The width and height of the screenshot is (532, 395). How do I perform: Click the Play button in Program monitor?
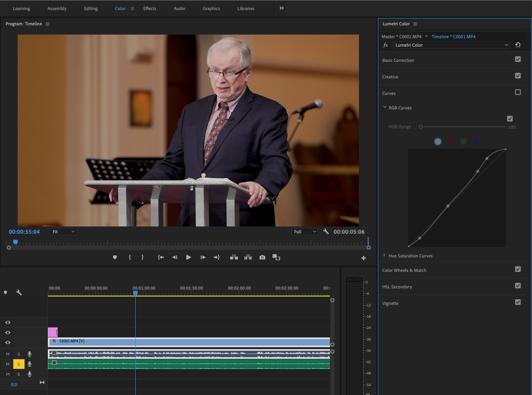coord(188,257)
